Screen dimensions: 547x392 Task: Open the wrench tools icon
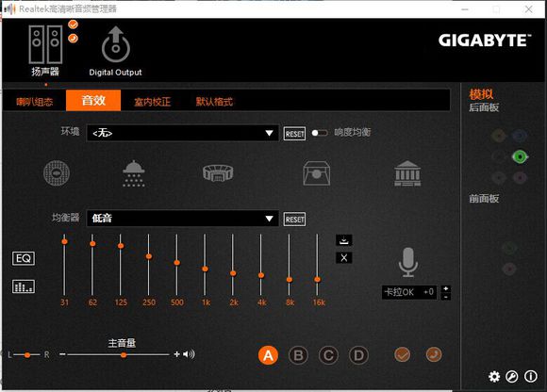click(x=512, y=376)
